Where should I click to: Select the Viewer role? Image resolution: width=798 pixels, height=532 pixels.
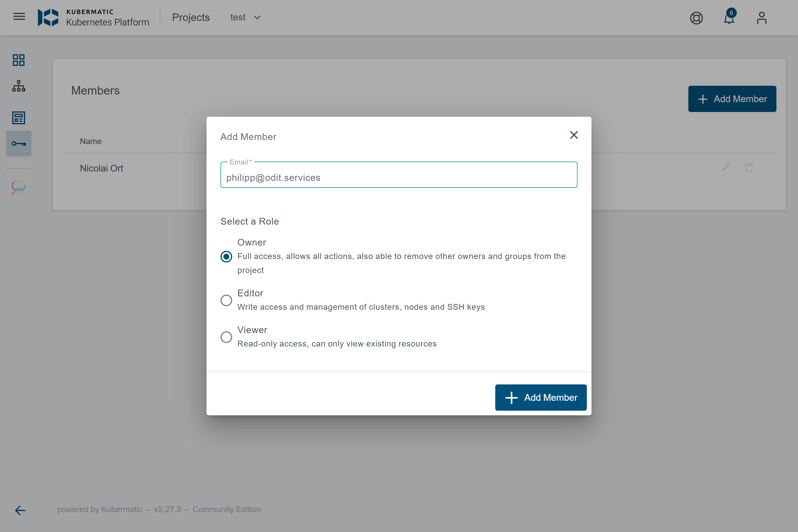226,337
